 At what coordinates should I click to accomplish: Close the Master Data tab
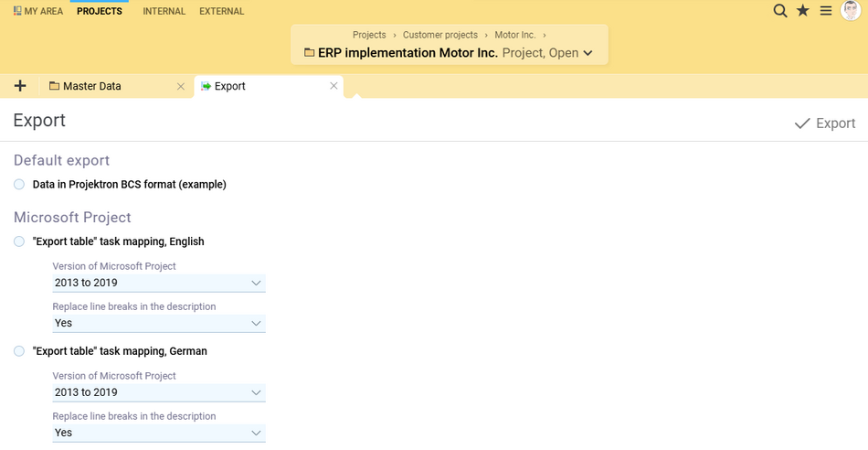[181, 87]
